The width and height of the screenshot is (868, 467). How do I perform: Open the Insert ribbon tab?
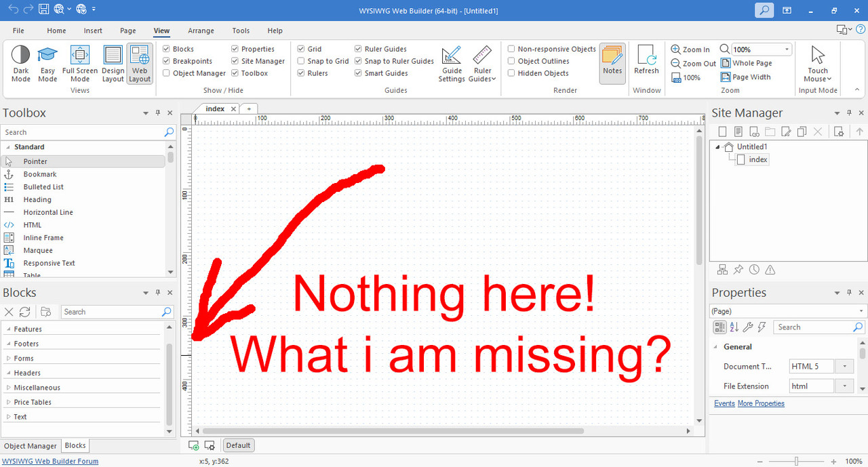click(x=93, y=31)
